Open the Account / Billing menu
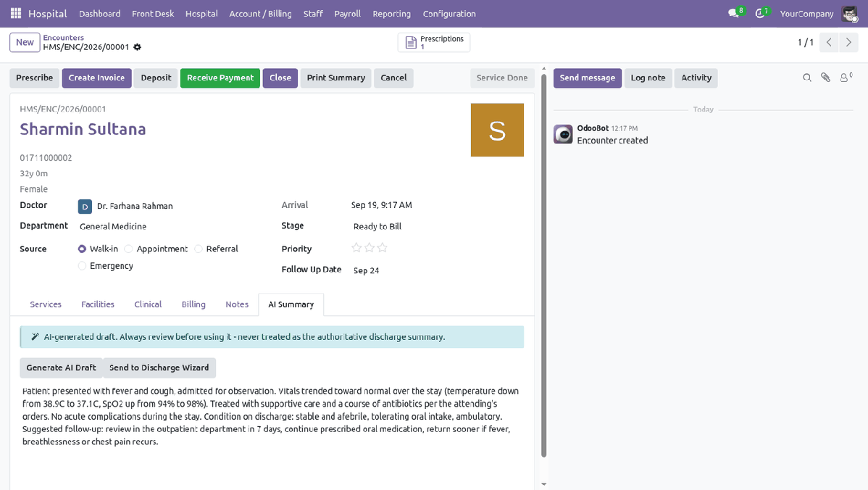This screenshot has width=868, height=490. pyautogui.click(x=260, y=13)
